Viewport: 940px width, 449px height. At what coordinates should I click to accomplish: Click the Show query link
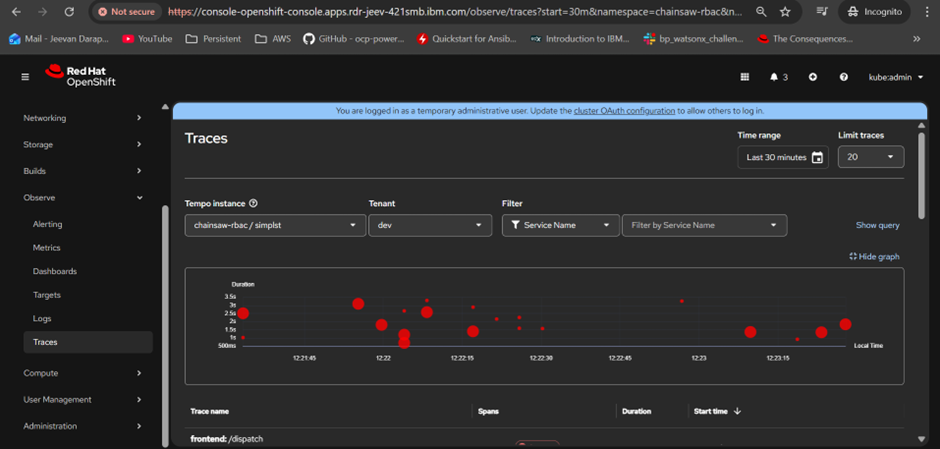pyautogui.click(x=877, y=225)
